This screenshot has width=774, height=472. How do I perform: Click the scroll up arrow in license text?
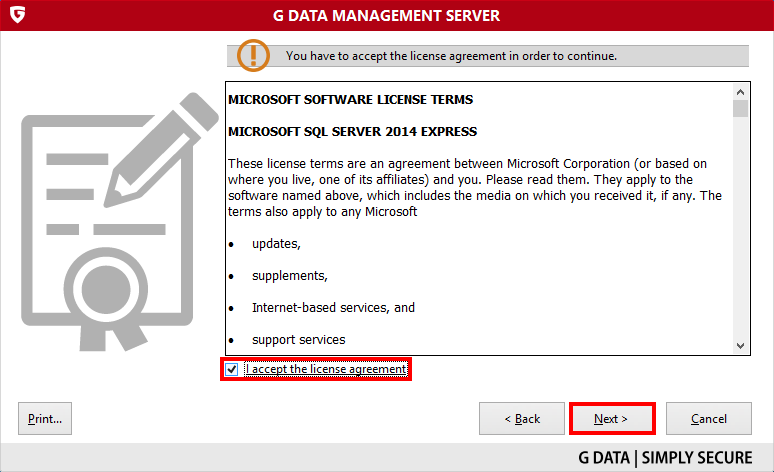click(x=740, y=92)
